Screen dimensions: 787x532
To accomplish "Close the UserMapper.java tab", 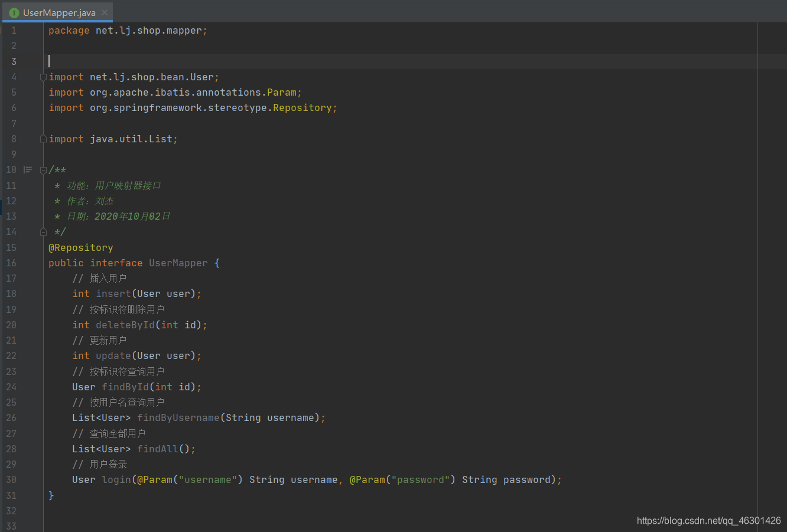I will click(x=105, y=12).
